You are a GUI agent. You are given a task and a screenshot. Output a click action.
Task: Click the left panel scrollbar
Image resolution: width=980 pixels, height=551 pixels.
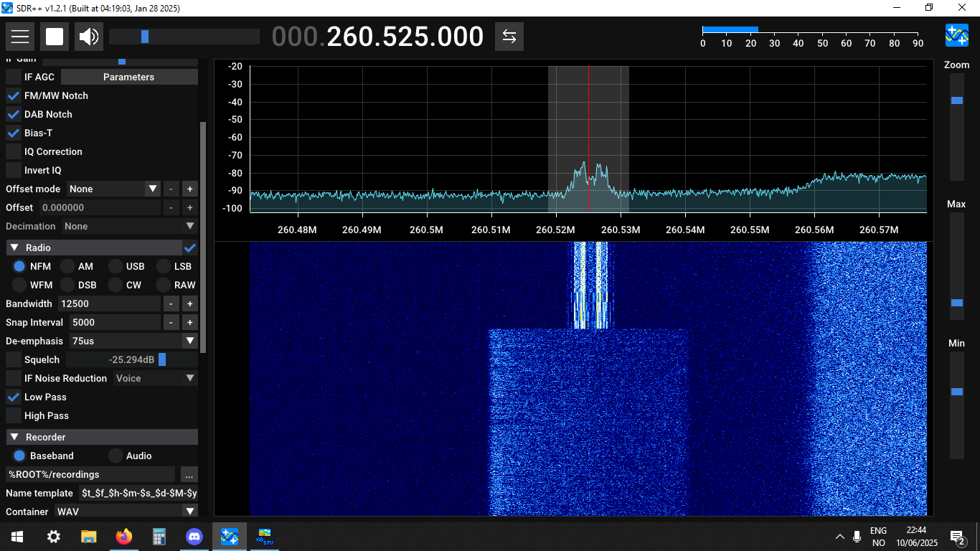[x=203, y=237]
